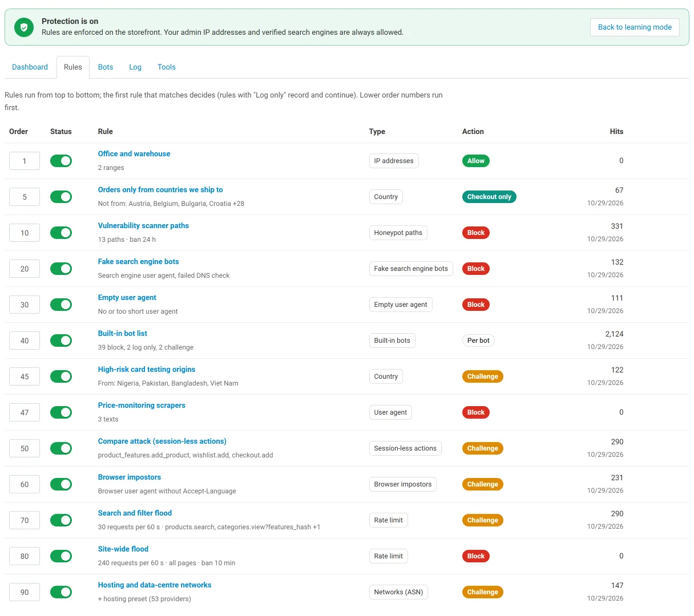Click the "13 paths · ban 24 h" description
Screen dimensions: 694x616
pos(127,240)
